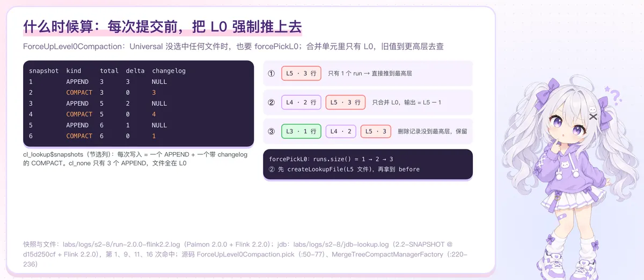644x280 pixels.
Task: Click changelog value 3 in snapshot 2 row
Action: pos(154,92)
